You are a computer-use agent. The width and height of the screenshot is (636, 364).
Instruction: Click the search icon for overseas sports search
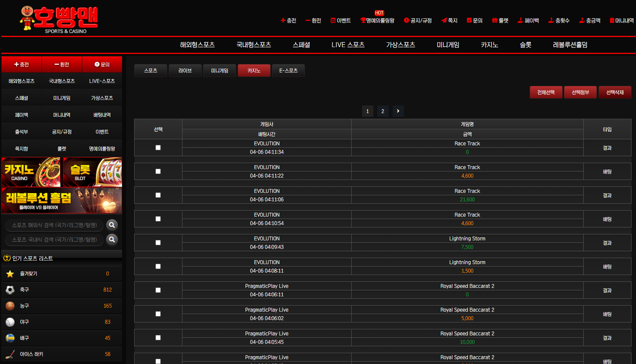pos(112,225)
